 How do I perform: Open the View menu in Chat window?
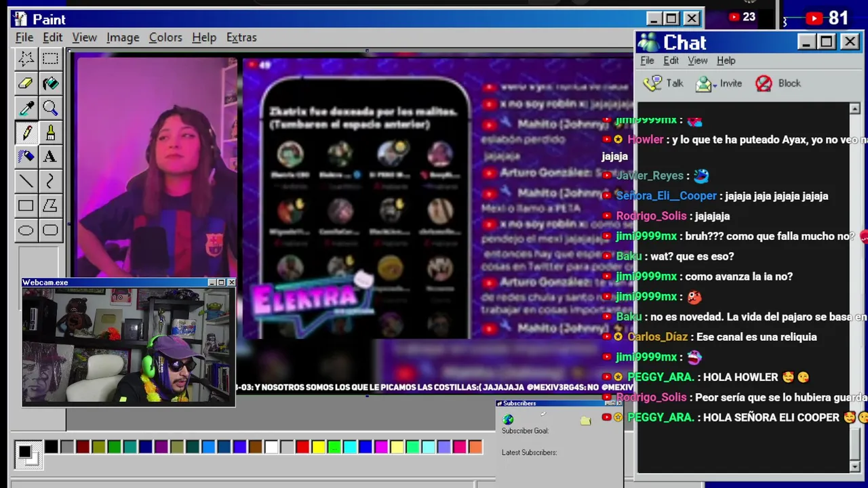point(698,60)
